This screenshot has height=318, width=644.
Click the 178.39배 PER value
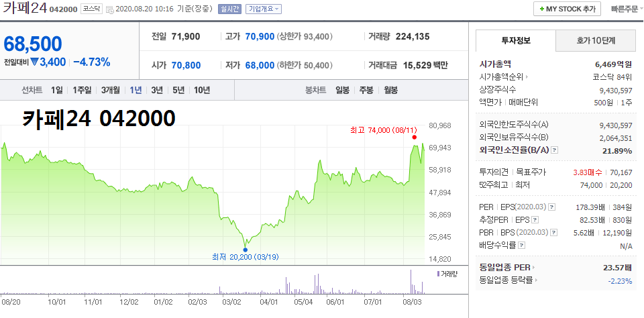(590, 207)
